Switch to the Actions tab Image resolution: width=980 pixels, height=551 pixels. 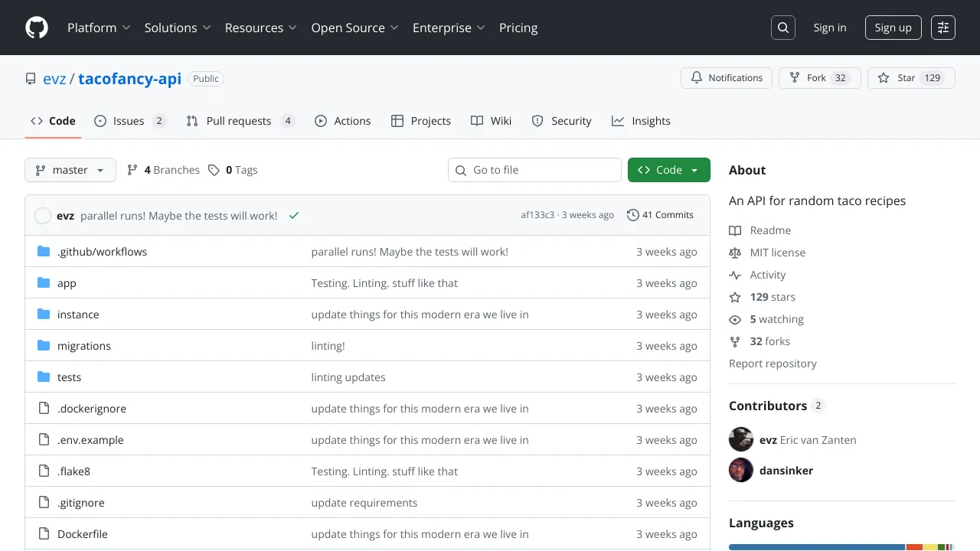pos(342,121)
